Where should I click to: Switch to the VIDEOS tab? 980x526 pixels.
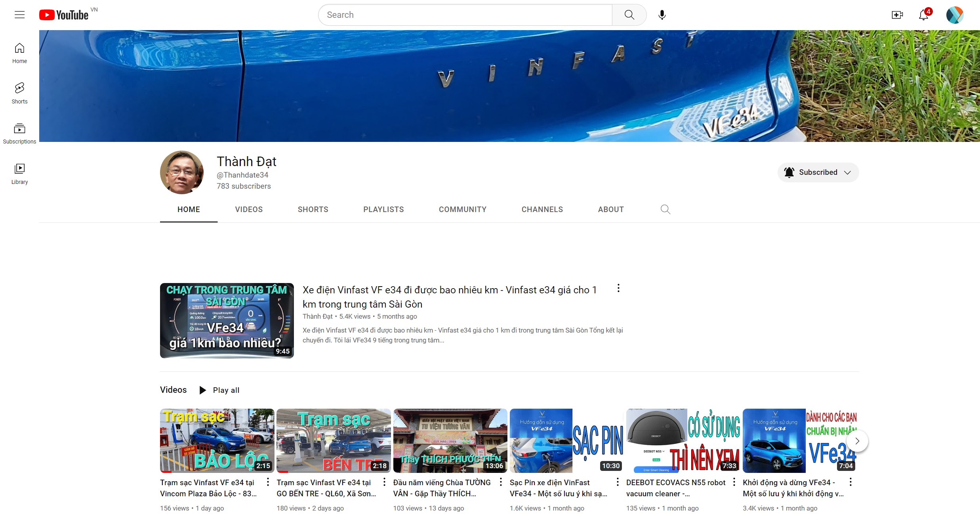pyautogui.click(x=249, y=209)
